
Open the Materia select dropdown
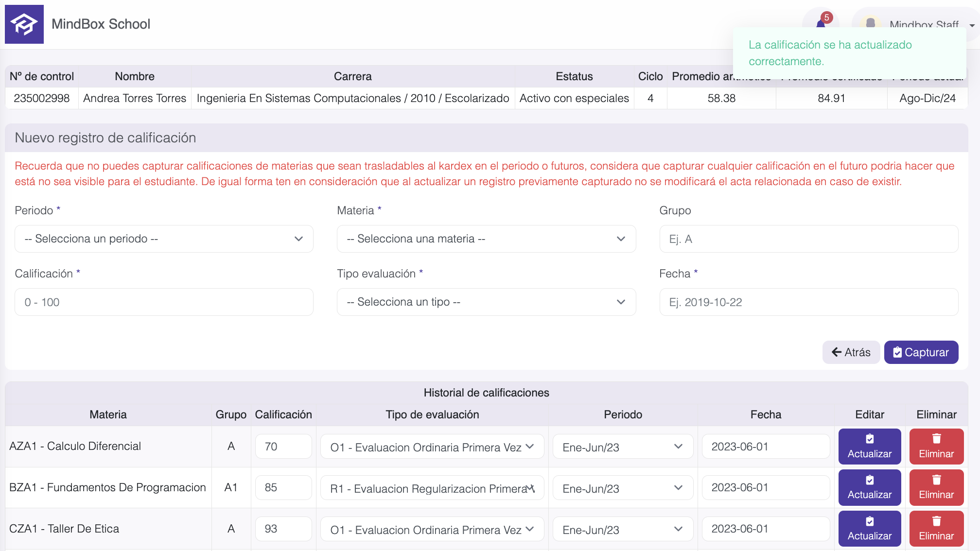coord(486,239)
